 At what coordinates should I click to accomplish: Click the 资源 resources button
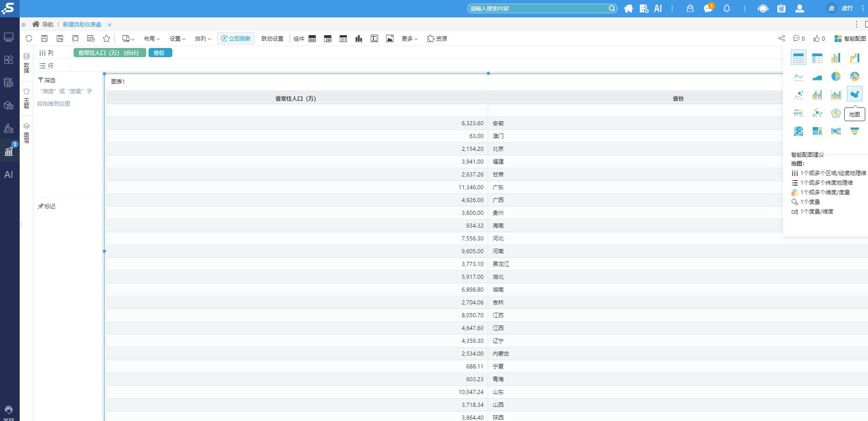point(437,39)
